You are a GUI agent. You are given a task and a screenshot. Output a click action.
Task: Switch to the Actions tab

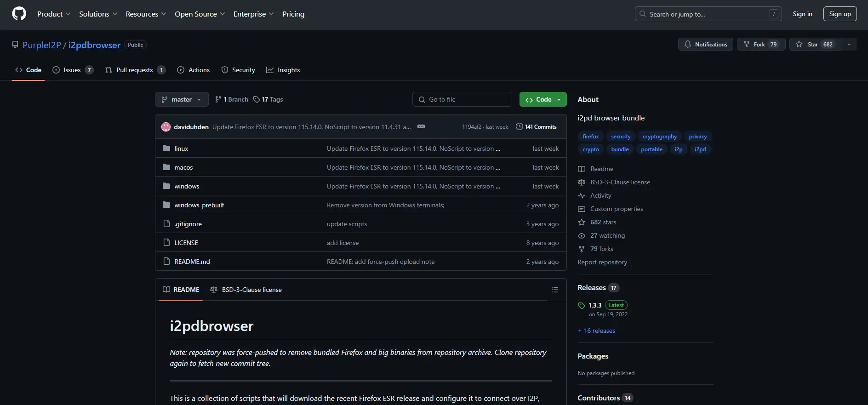click(194, 70)
